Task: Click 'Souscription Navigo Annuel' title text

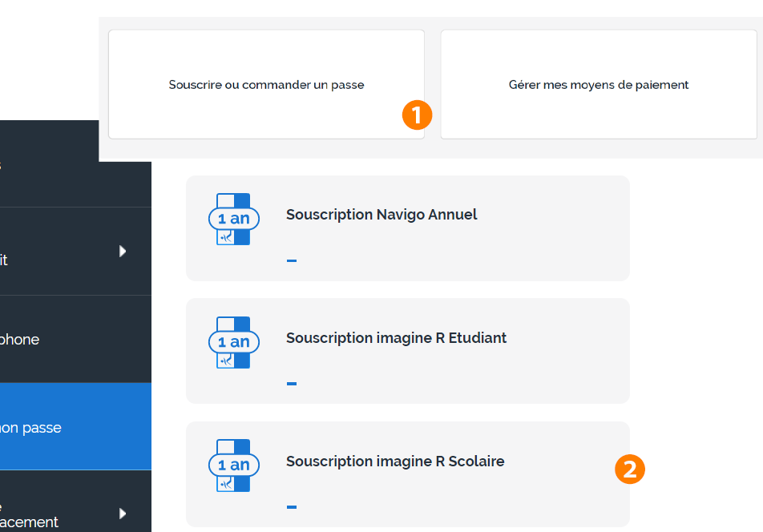Action: tap(381, 215)
